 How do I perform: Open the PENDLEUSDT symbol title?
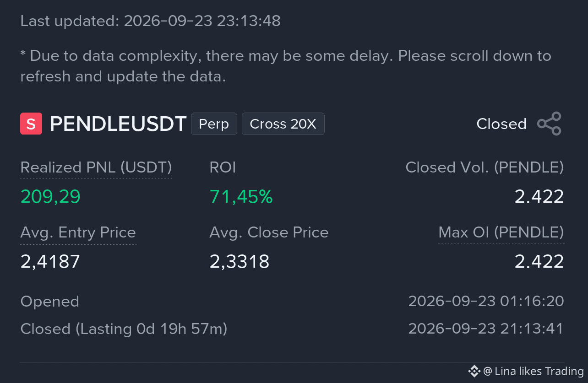click(x=118, y=124)
